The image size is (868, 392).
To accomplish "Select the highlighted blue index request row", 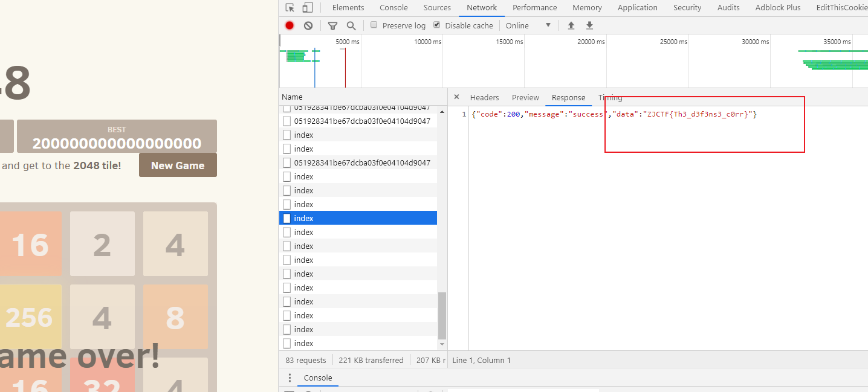I will click(x=358, y=218).
